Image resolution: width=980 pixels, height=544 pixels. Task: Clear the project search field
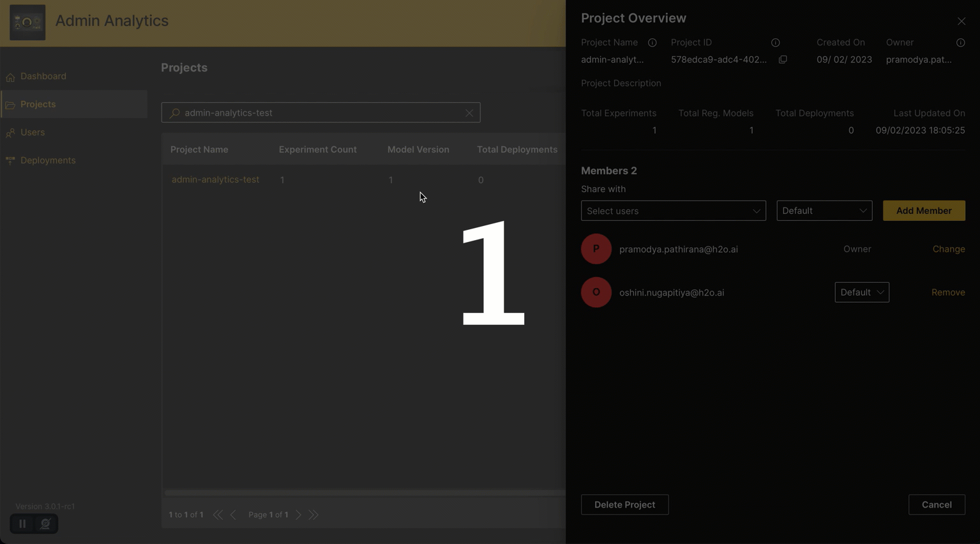click(x=469, y=113)
